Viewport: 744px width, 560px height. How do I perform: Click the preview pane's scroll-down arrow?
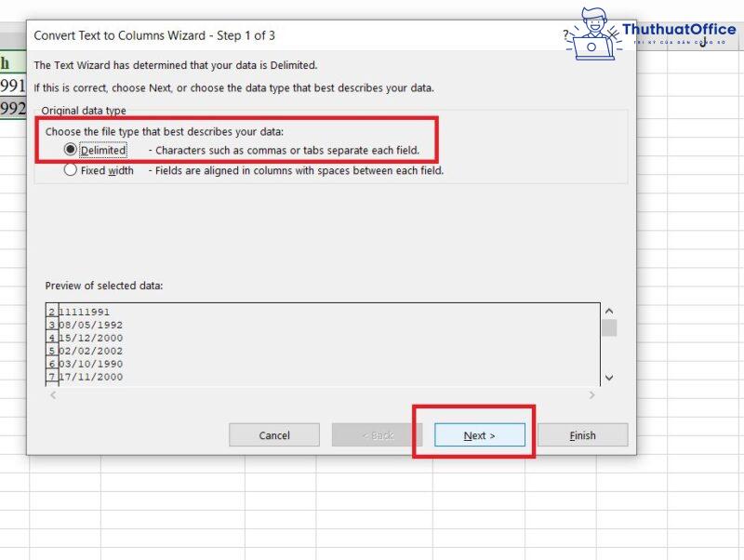pyautogui.click(x=609, y=378)
